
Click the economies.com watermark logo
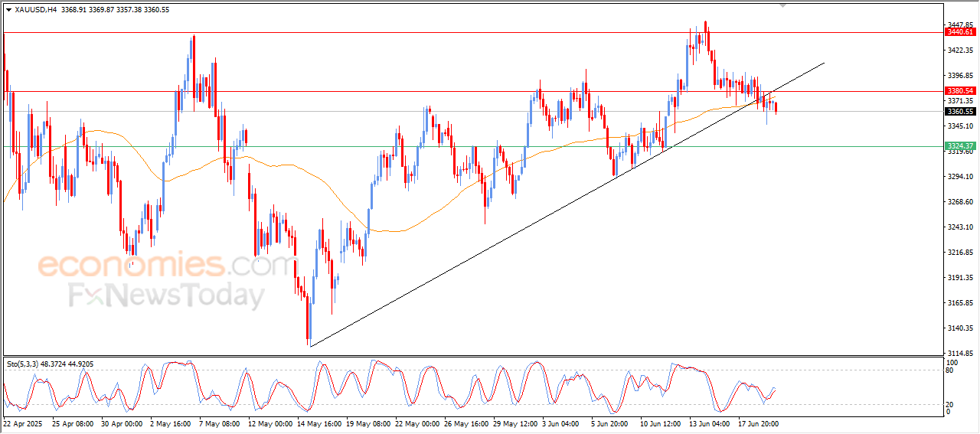click(x=166, y=266)
